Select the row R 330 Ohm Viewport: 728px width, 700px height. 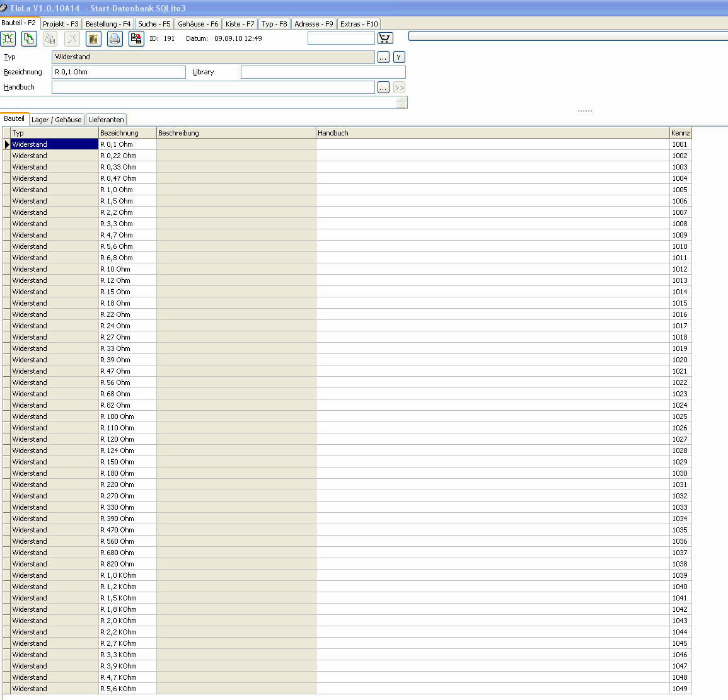tap(347, 507)
